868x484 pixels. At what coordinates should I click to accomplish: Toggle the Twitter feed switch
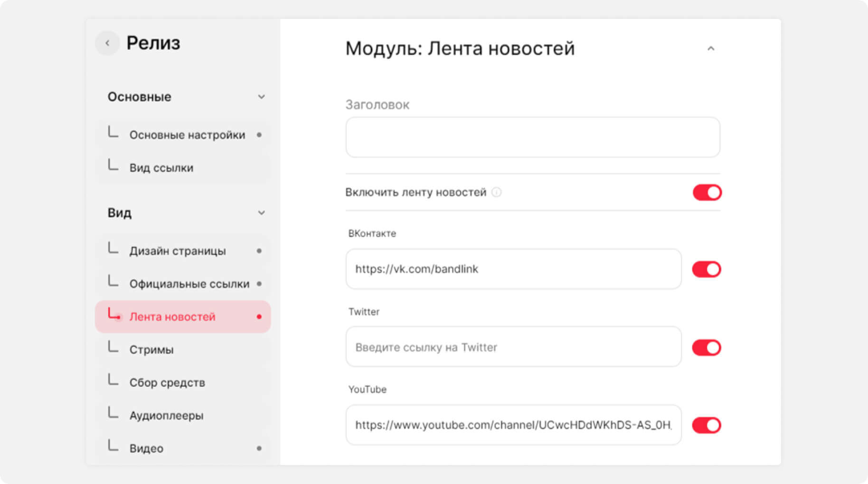pos(706,348)
